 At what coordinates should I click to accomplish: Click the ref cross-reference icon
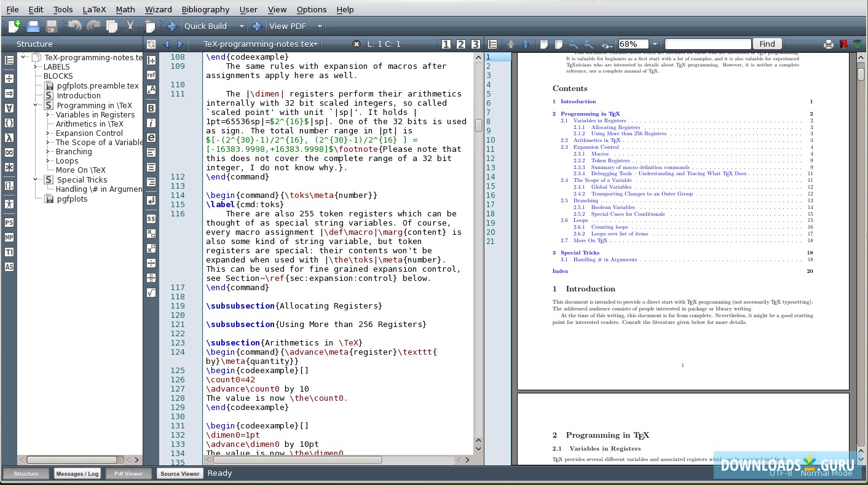pos(151,75)
